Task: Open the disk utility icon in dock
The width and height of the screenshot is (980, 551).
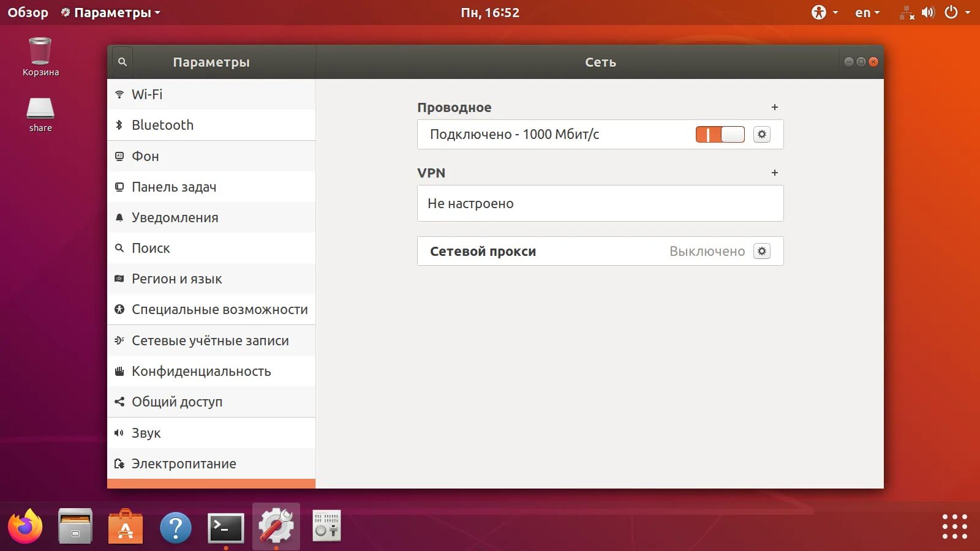Action: pyautogui.click(x=326, y=526)
